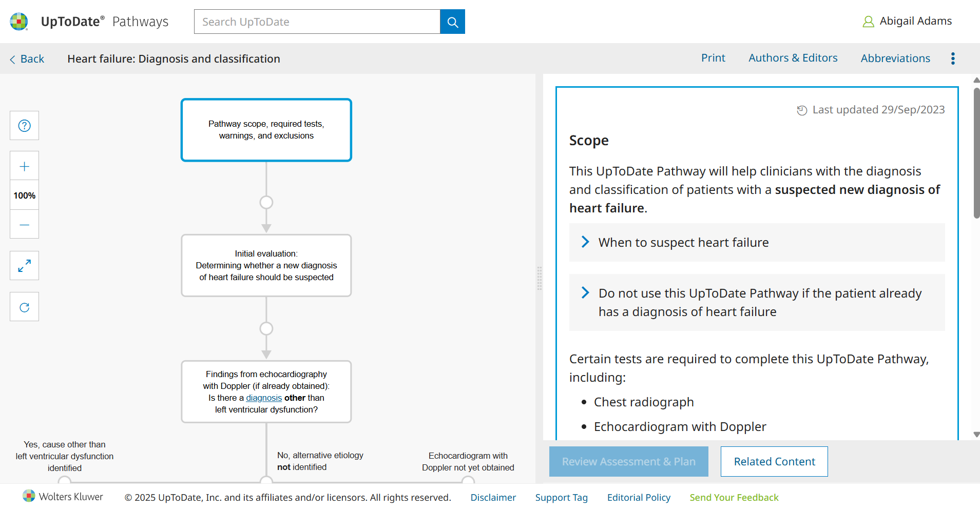Expand the flowchart to full screen

pos(24,266)
